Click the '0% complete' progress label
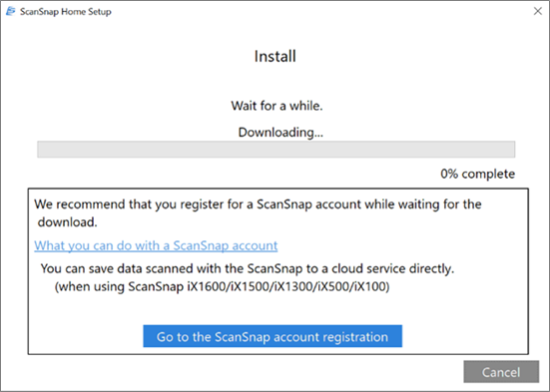Image resolution: width=550 pixels, height=392 pixels. (478, 174)
